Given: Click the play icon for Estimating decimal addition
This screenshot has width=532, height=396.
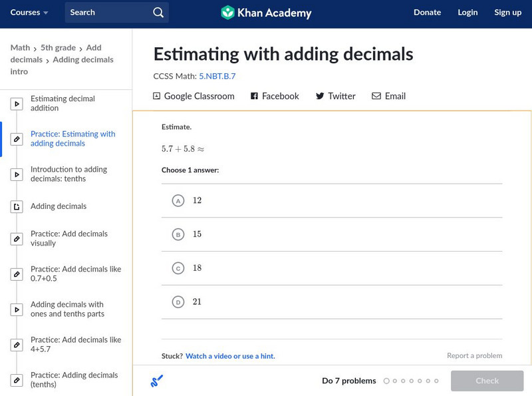Looking at the screenshot, I should point(17,104).
